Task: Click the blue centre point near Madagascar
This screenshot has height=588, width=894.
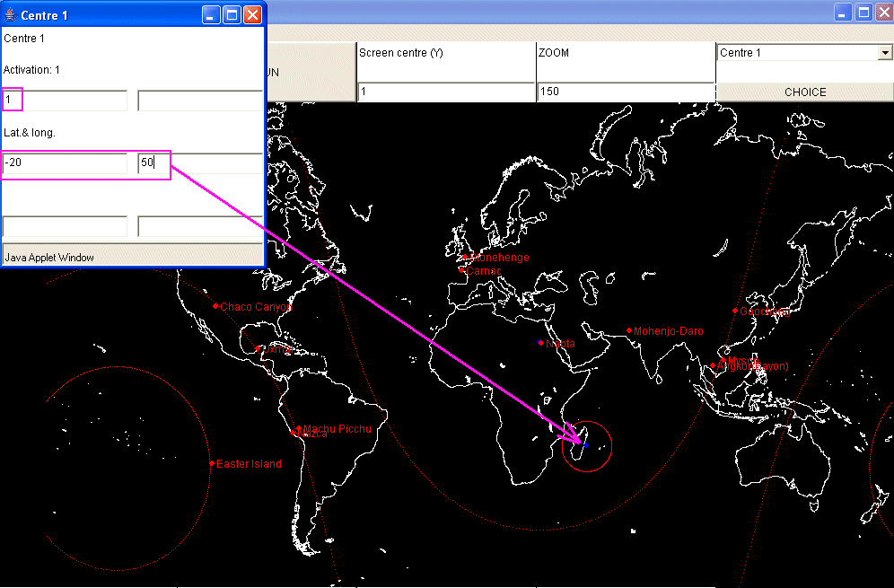Action: [586, 445]
